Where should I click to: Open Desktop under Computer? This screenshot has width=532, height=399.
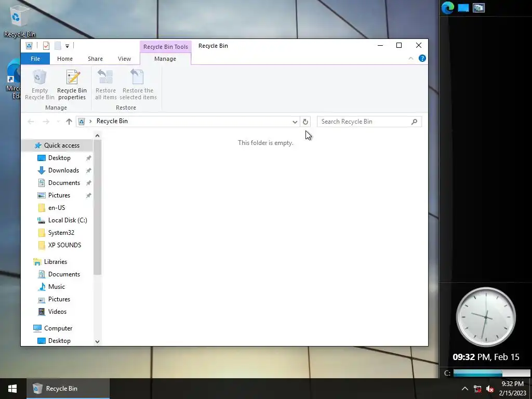(59, 341)
